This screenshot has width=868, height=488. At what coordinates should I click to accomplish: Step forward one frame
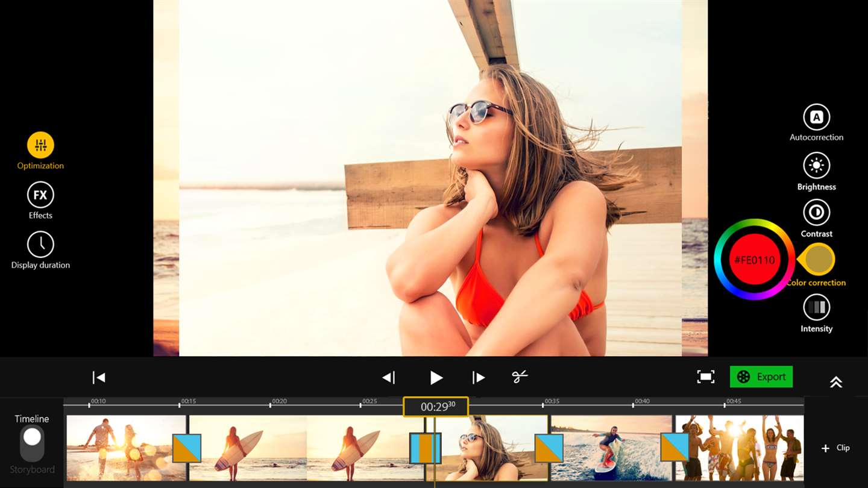(479, 377)
